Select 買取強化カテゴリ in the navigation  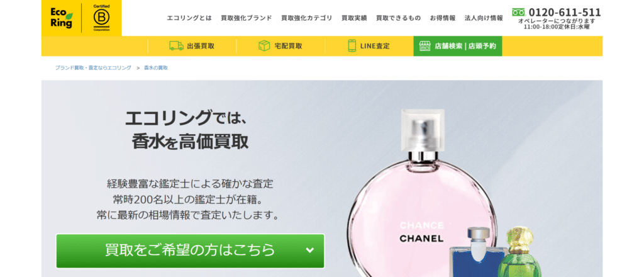pyautogui.click(x=307, y=18)
